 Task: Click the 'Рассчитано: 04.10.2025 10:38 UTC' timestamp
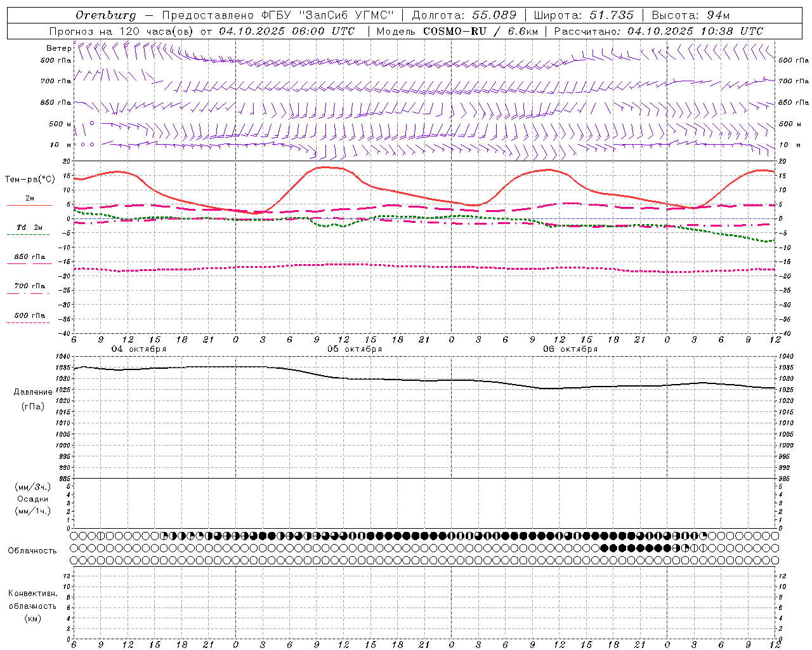(658, 31)
